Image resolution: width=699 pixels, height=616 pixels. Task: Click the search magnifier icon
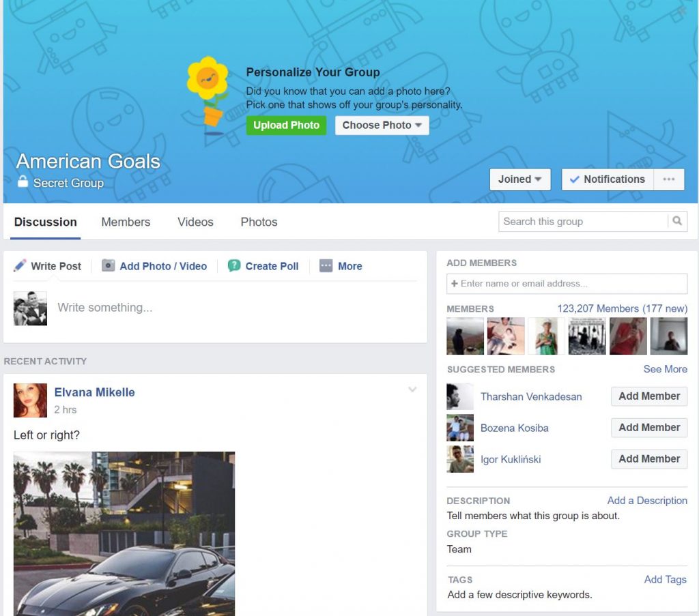[x=677, y=222]
